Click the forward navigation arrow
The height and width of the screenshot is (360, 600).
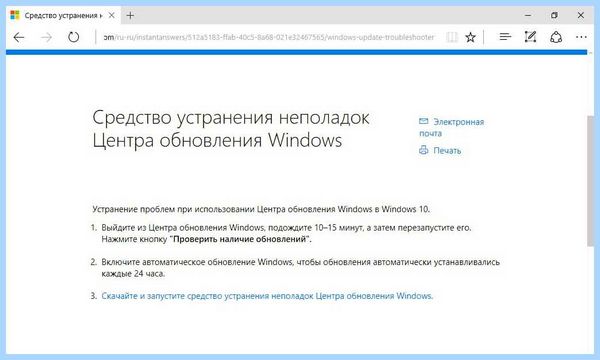click(46, 37)
